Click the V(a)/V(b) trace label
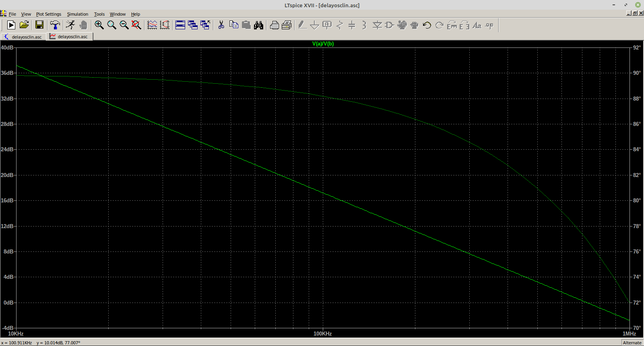Image resolution: width=644 pixels, height=346 pixels. (323, 43)
